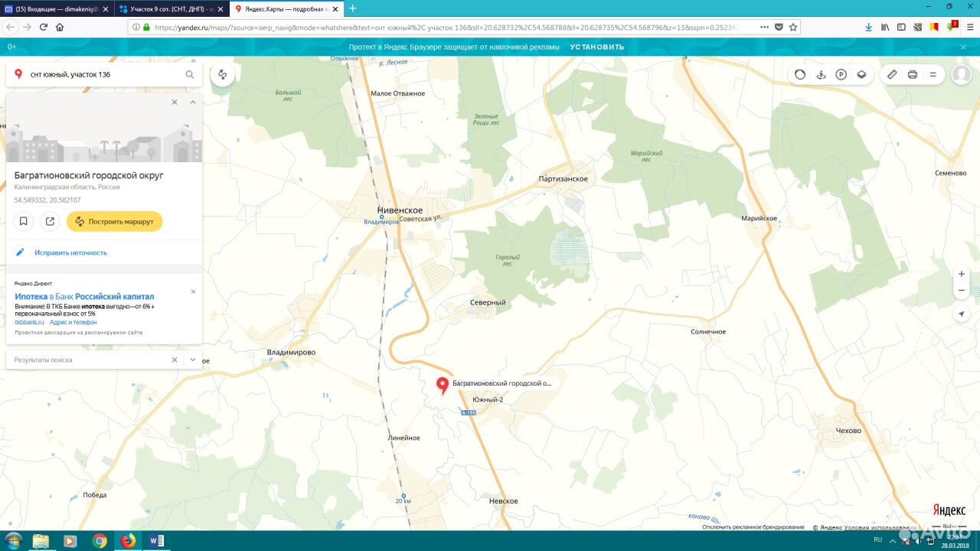Close the Багратионовский городской округ card

[x=175, y=102]
